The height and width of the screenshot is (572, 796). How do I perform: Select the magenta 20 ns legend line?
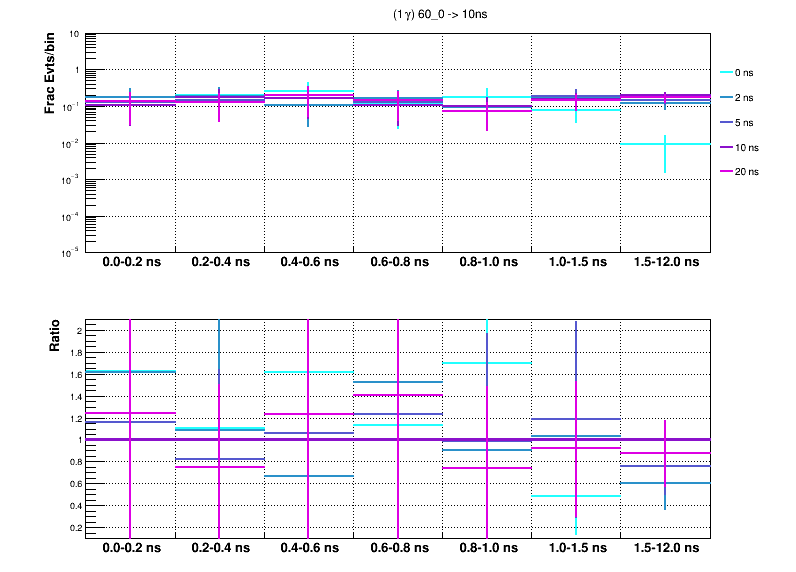point(727,172)
